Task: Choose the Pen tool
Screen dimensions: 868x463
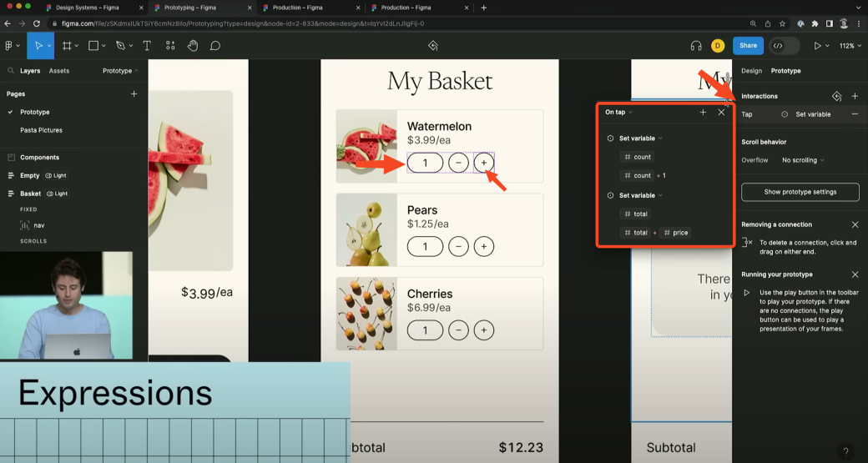Action: [120, 46]
